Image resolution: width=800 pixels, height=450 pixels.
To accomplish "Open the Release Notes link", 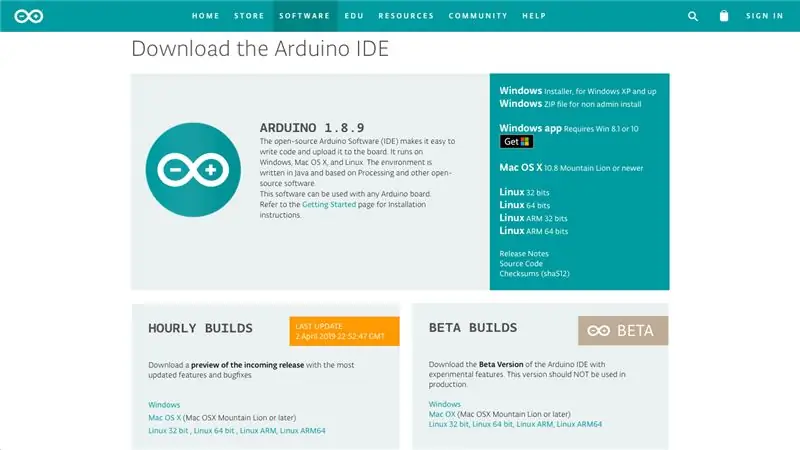I will [524, 254].
